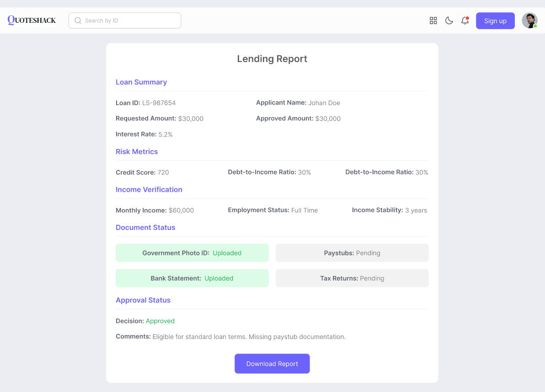Open the apps grid icon
Image resolution: width=545 pixels, height=392 pixels.
pos(433,21)
